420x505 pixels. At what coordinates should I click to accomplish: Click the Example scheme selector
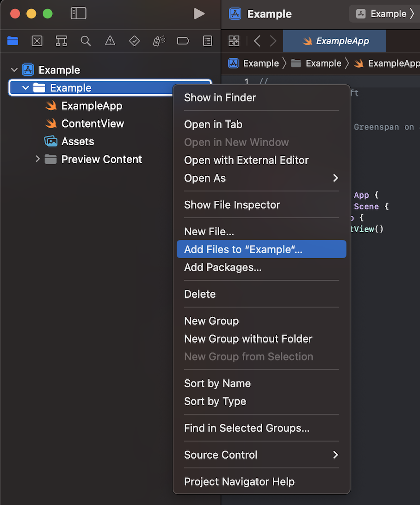(x=384, y=14)
